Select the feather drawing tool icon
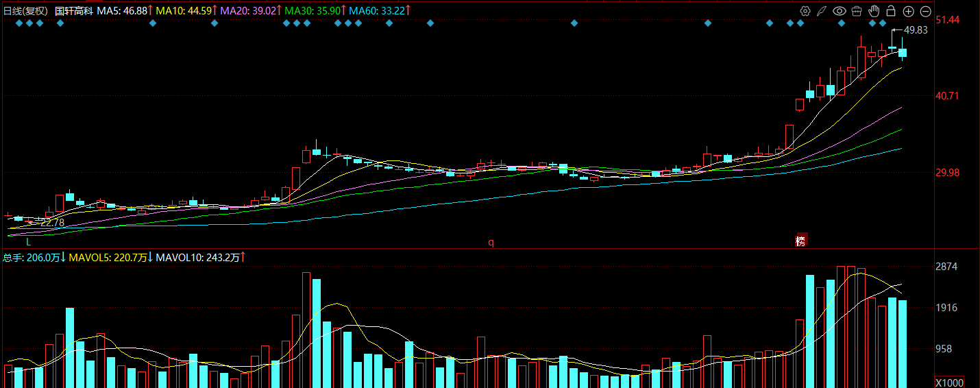This screenshot has height=388, width=980. click(x=822, y=11)
